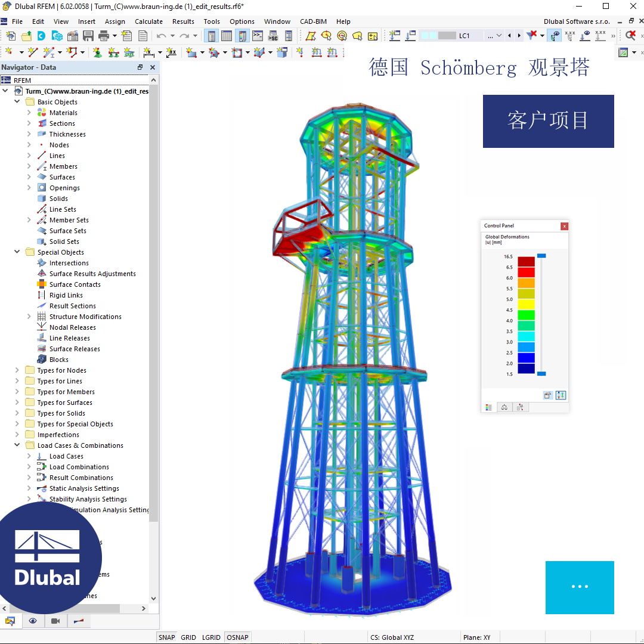Toggle LGRID in the status bar
The image size is (644, 644).
pyautogui.click(x=211, y=637)
